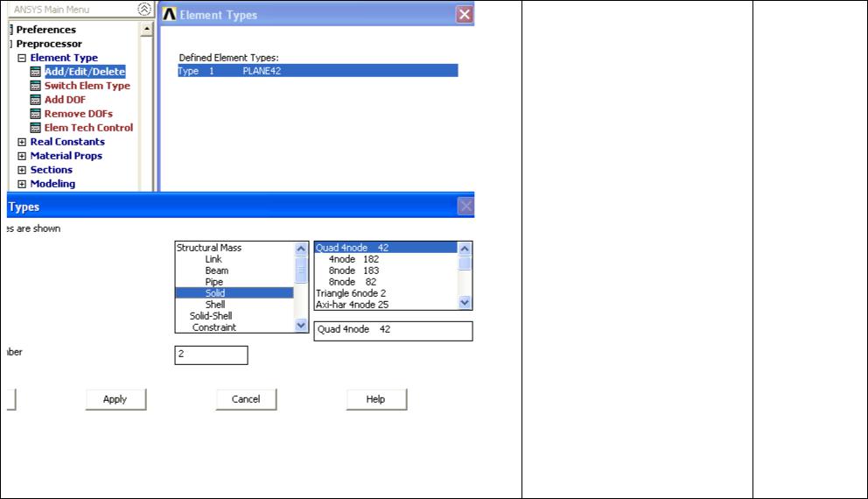Expand the Sections node
This screenshot has height=499, width=868.
[22, 170]
